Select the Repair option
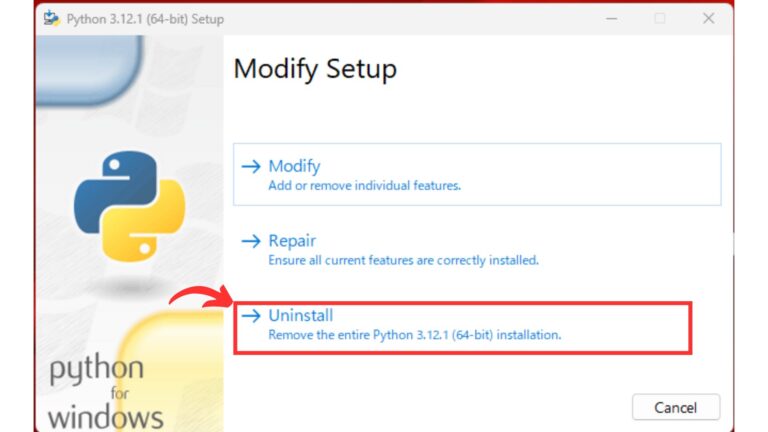The width and height of the screenshot is (768, 432). [292, 241]
